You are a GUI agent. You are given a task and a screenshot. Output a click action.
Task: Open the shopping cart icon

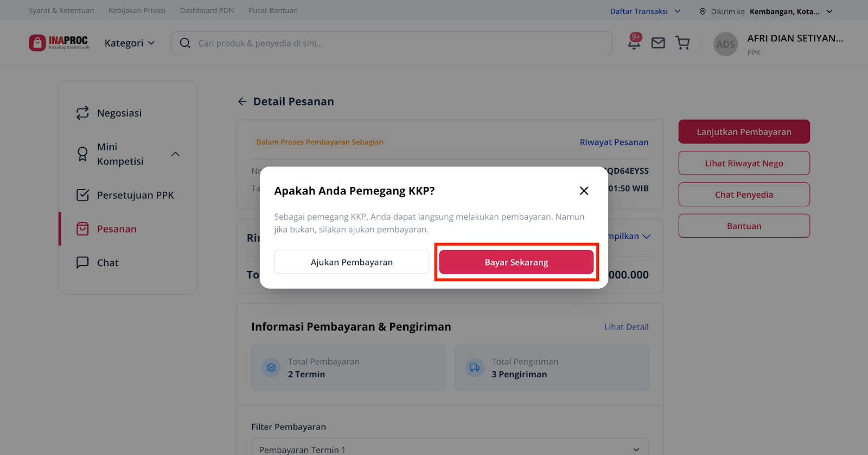tap(682, 43)
